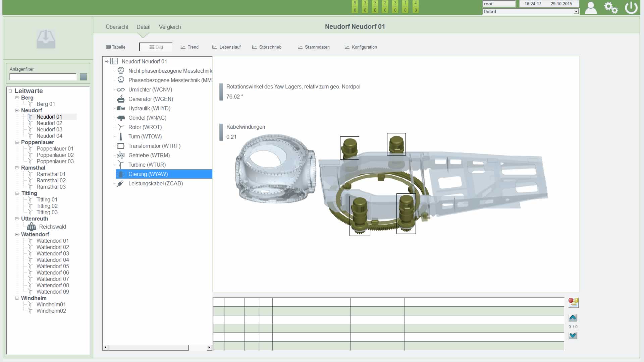Click the Anlagenfilter text field
The image size is (644, 362).
[x=43, y=77]
